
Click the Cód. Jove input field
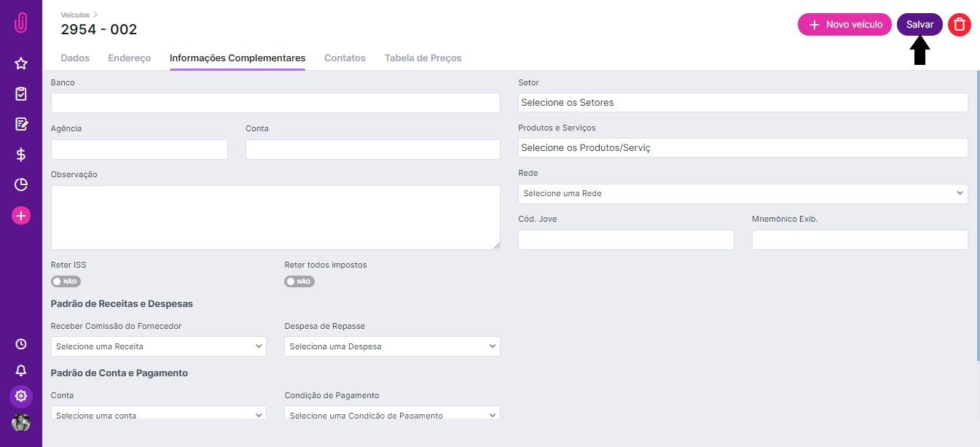pos(626,240)
